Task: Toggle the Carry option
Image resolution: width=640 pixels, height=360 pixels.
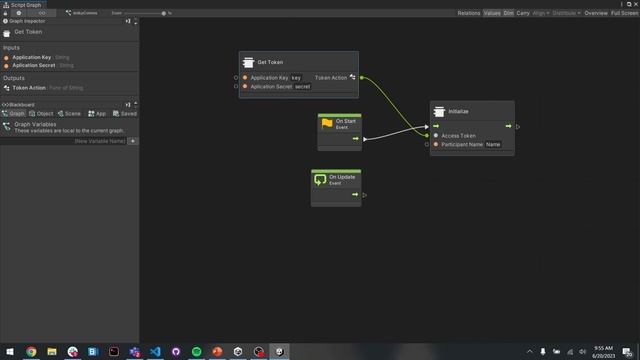Action: pos(522,13)
